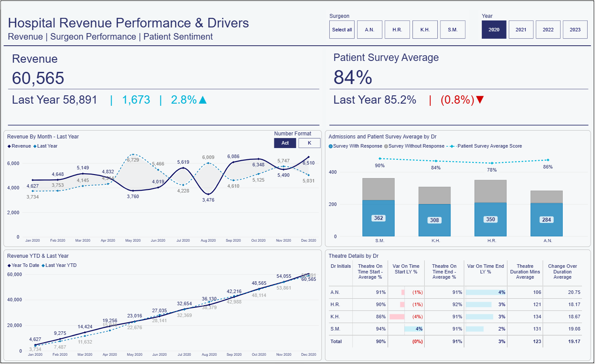The width and height of the screenshot is (595, 364).
Task: Select year 2020 in the Year slicer
Action: pyautogui.click(x=494, y=30)
